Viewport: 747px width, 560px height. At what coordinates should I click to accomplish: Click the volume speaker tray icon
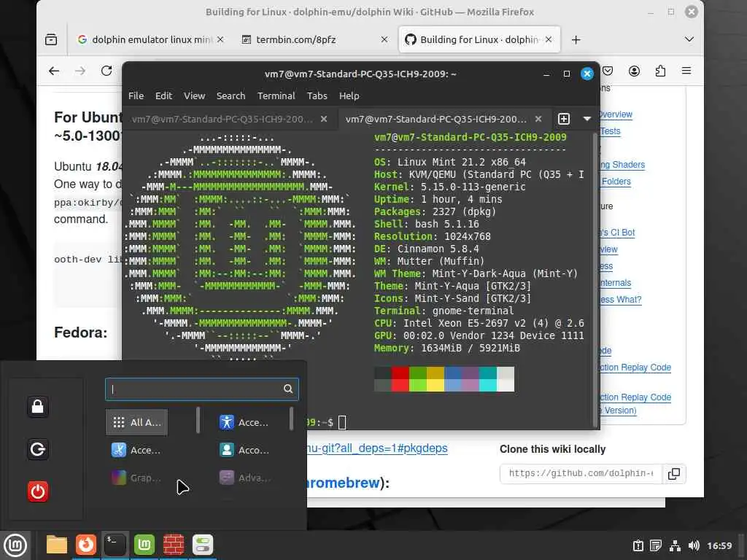click(x=694, y=545)
